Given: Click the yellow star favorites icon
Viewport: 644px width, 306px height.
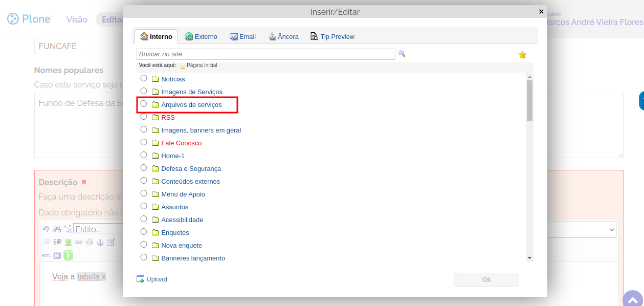Looking at the screenshot, I should [x=522, y=55].
